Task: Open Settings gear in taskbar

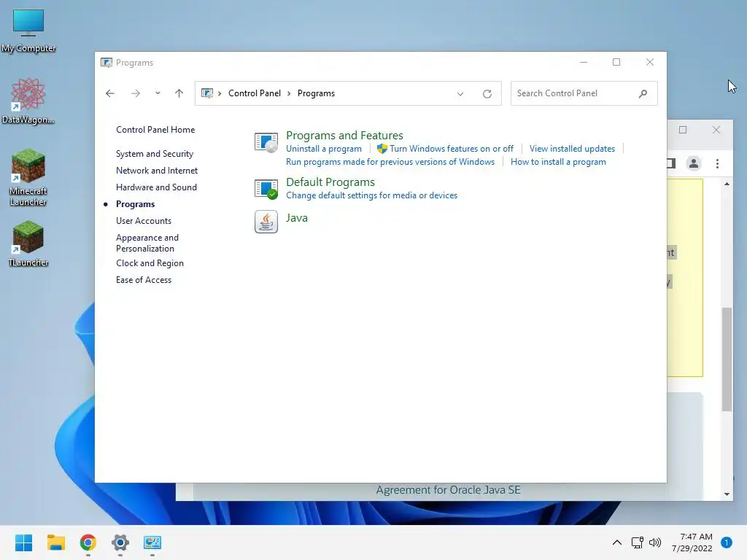Action: [120, 542]
